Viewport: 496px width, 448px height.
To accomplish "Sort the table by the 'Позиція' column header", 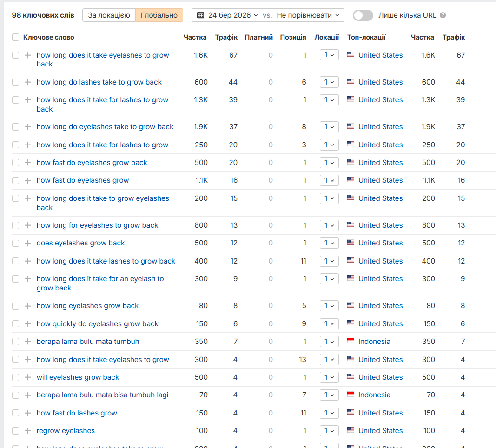I will (x=293, y=37).
